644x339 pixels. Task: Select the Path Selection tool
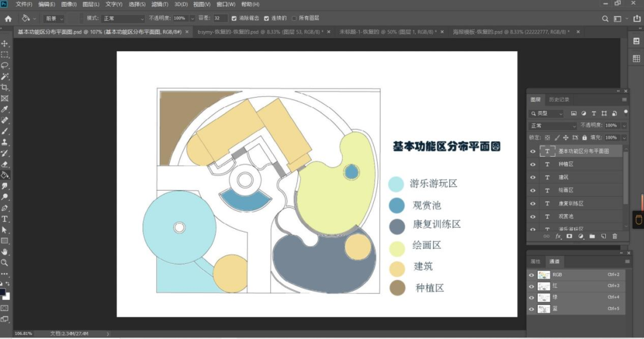point(5,230)
